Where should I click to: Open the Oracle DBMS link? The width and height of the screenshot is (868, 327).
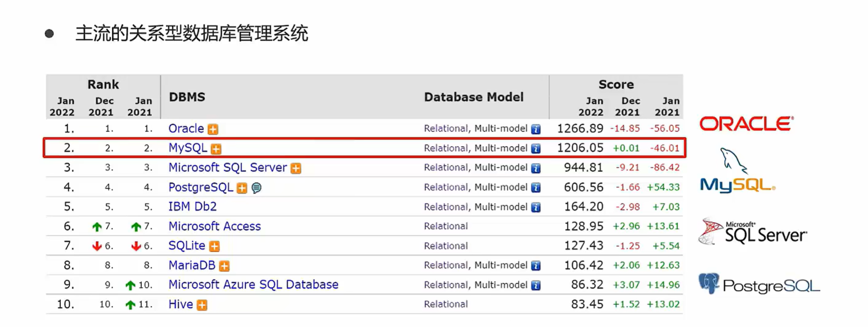tap(186, 129)
